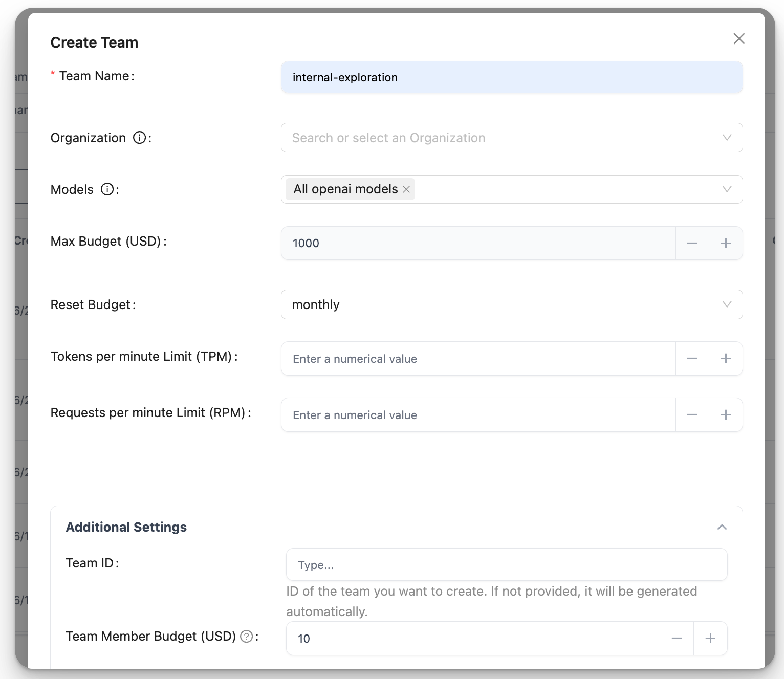This screenshot has height=679, width=784.
Task: Decrease the Team Member Budget value
Action: pyautogui.click(x=677, y=639)
